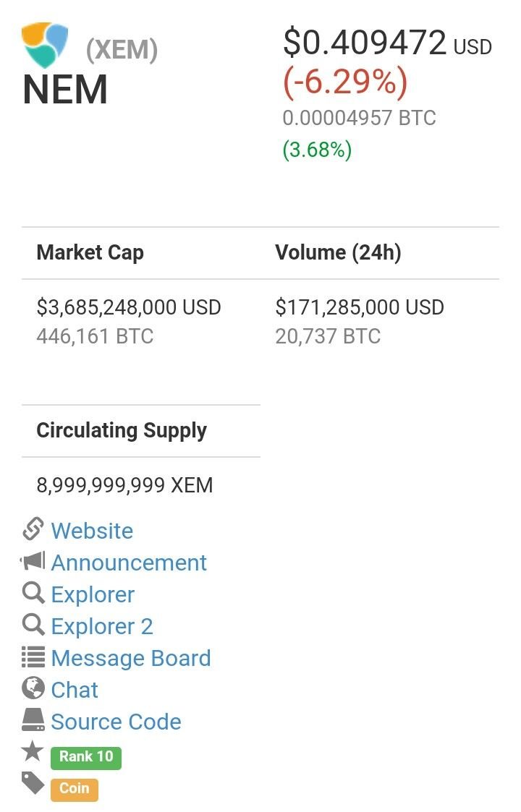Click the green Rank 10 badge
521x812 pixels.
coord(86,758)
